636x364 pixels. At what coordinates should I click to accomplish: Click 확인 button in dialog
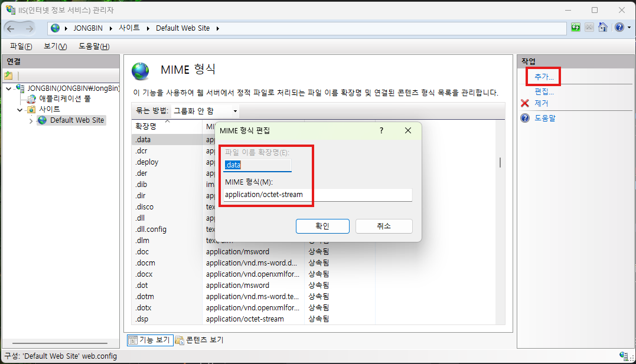click(322, 226)
